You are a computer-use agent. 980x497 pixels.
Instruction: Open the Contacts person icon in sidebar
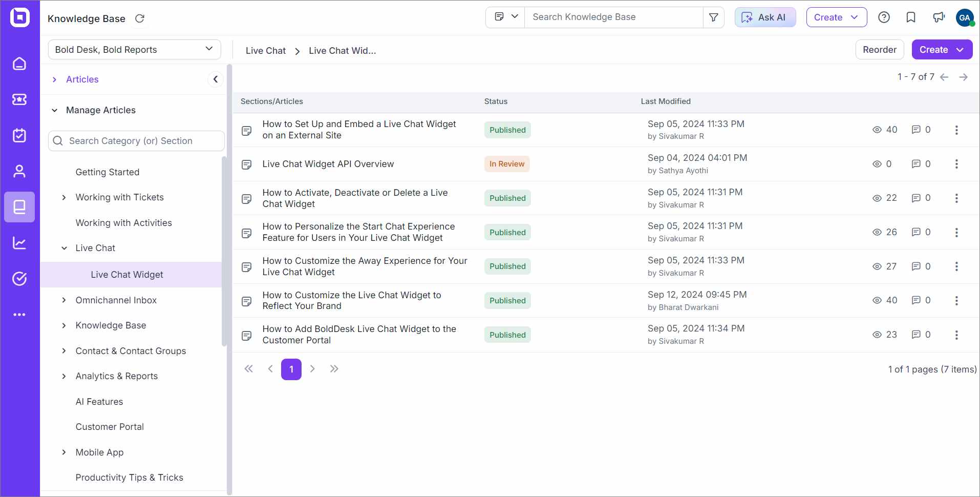(x=19, y=171)
